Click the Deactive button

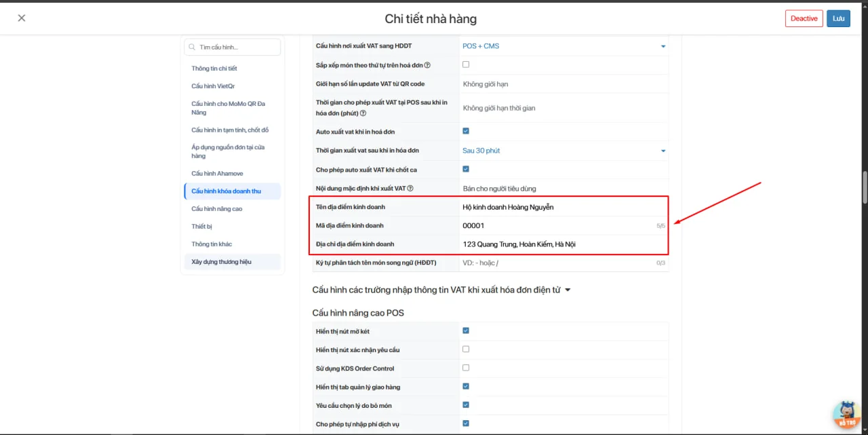(x=804, y=18)
